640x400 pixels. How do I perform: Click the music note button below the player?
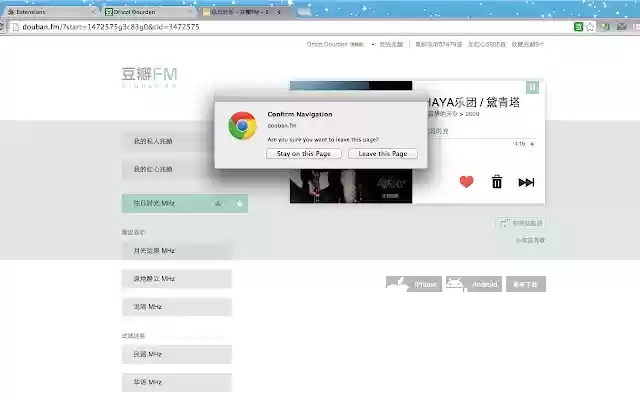click(520, 223)
